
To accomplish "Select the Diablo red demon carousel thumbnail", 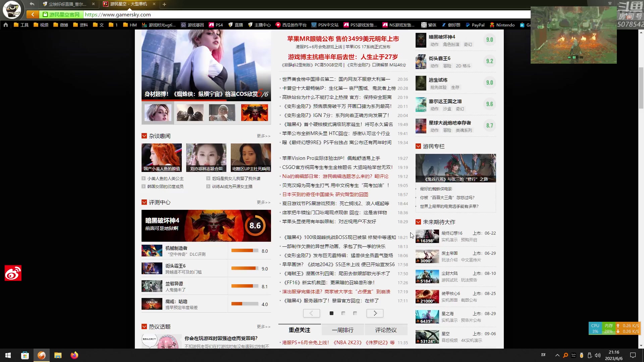I will (x=254, y=112).
